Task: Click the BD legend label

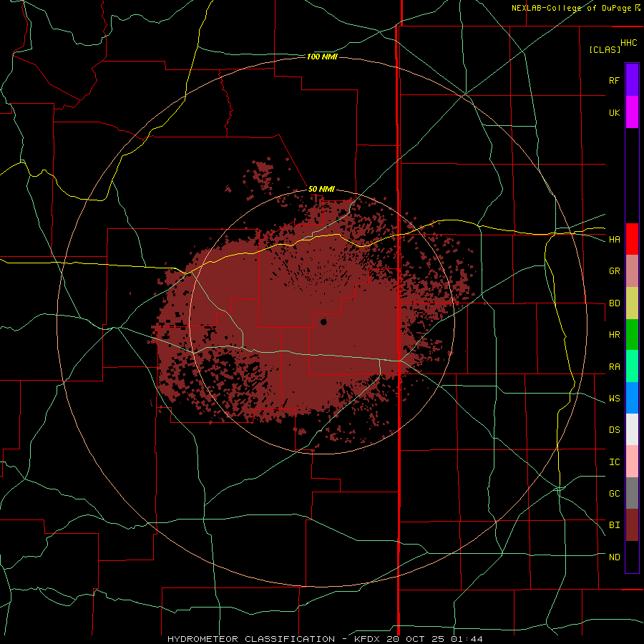Action: (x=614, y=303)
